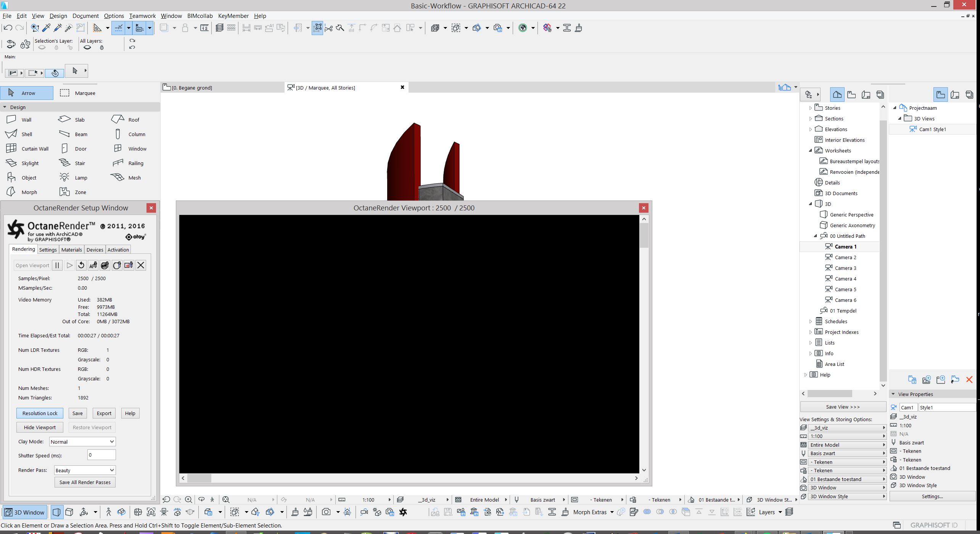Choose the Marquee selection tool
The image size is (980, 534).
point(78,93)
